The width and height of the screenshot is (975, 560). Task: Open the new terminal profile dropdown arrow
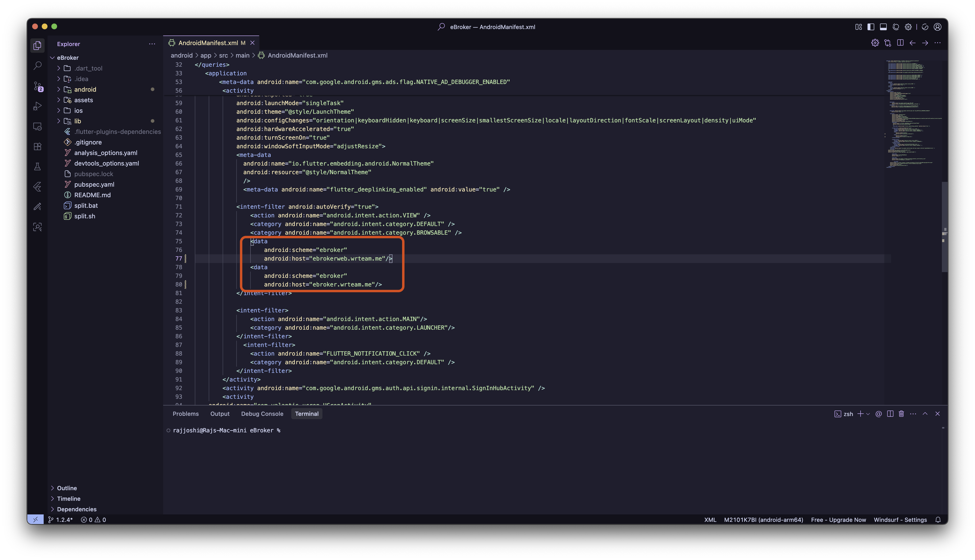coord(868,414)
